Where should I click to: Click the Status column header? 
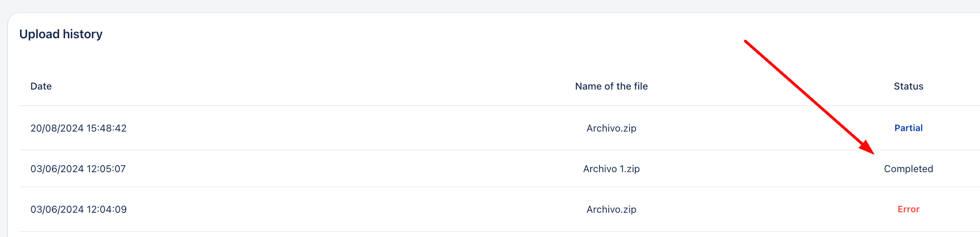[908, 86]
